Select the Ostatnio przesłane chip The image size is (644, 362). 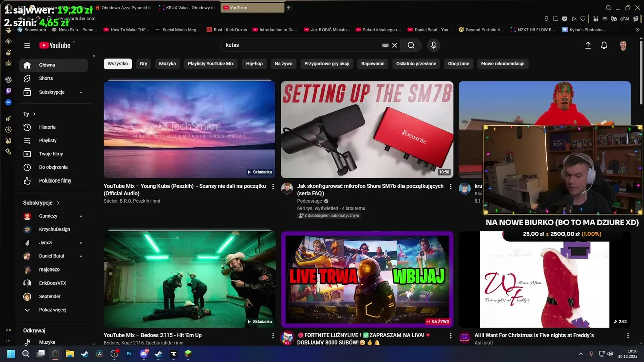416,64
